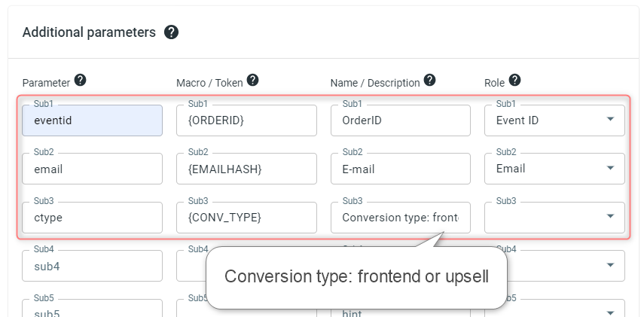
Task: Click the help icon next to Name / Description
Action: click(x=429, y=80)
